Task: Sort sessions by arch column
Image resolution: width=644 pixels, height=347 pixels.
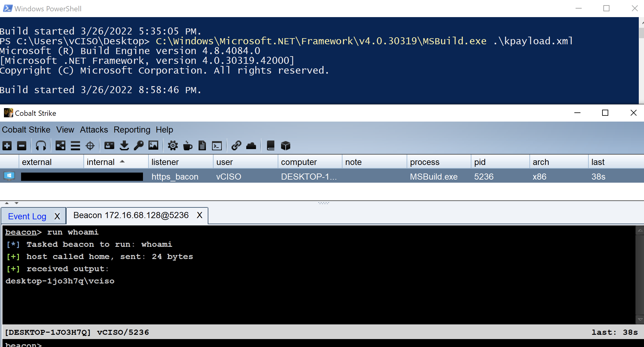Action: [559, 162]
